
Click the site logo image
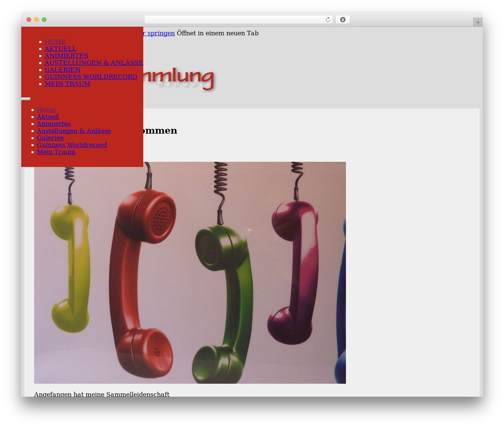tap(179, 80)
